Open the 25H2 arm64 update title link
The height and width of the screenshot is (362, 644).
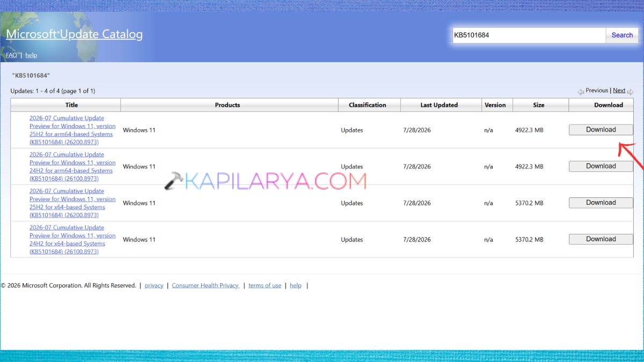click(72, 130)
